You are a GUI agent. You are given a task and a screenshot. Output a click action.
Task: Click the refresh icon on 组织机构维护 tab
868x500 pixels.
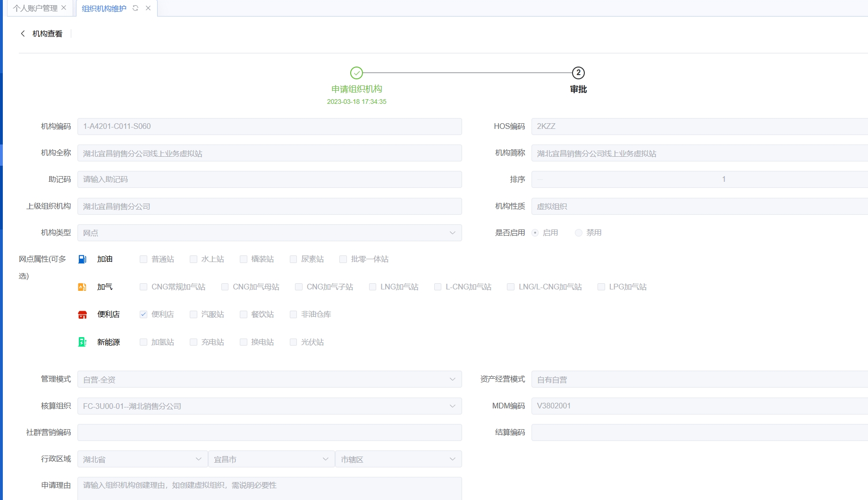point(135,8)
